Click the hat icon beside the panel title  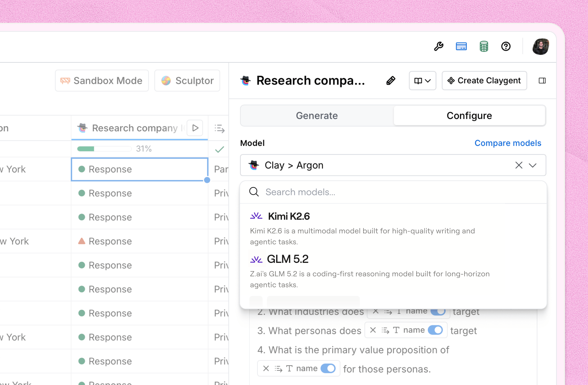tap(245, 81)
